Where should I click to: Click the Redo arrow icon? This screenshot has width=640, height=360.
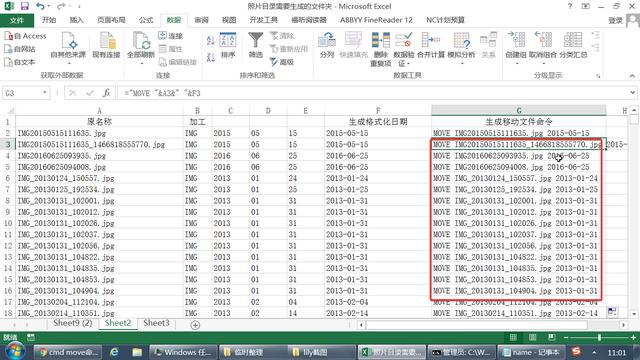(x=61, y=6)
